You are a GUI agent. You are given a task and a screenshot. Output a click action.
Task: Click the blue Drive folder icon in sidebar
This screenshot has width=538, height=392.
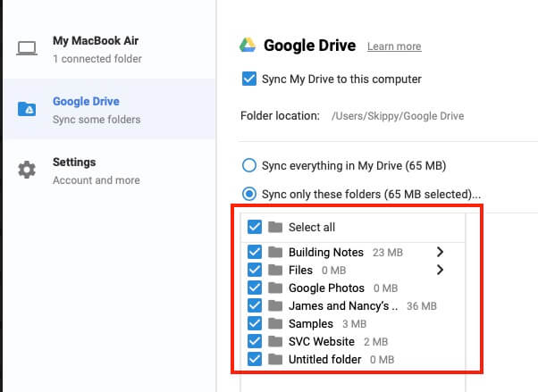(x=27, y=109)
